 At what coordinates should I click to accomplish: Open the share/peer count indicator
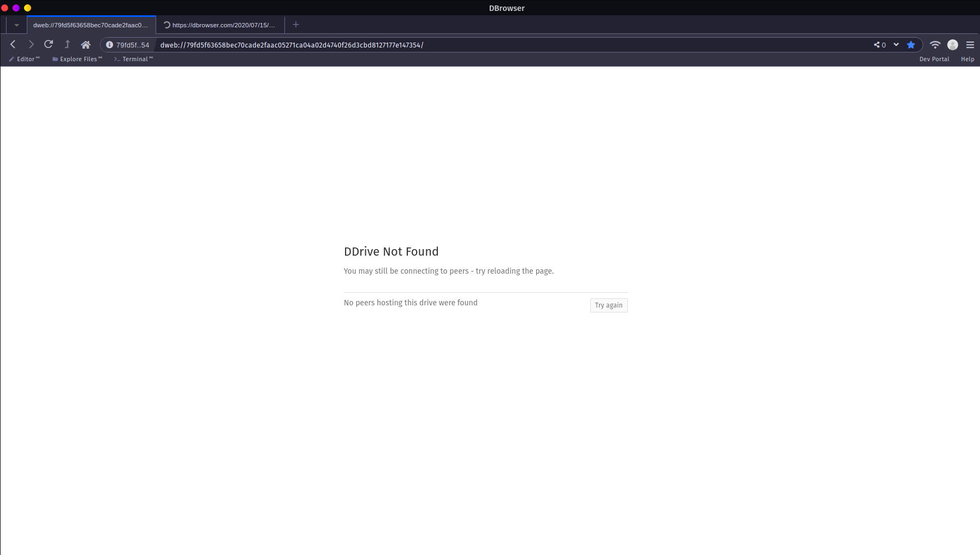click(880, 45)
